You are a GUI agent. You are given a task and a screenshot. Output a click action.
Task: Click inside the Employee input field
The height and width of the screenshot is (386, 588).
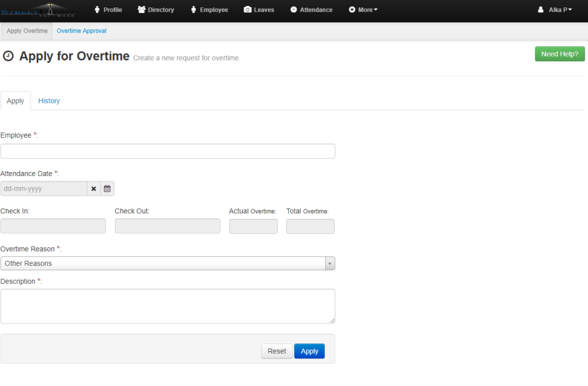(x=168, y=151)
